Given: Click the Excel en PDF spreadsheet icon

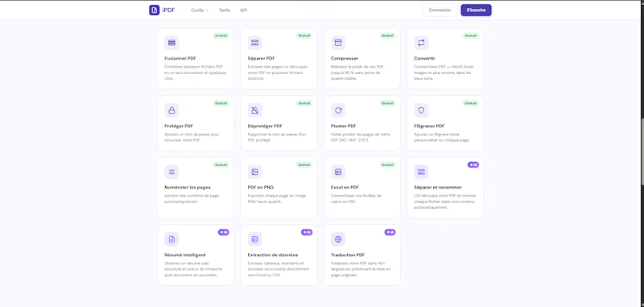Looking at the screenshot, I should [x=338, y=172].
